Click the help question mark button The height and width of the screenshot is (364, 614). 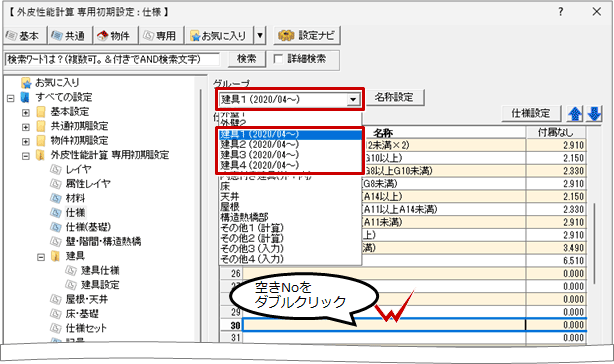click(x=561, y=12)
